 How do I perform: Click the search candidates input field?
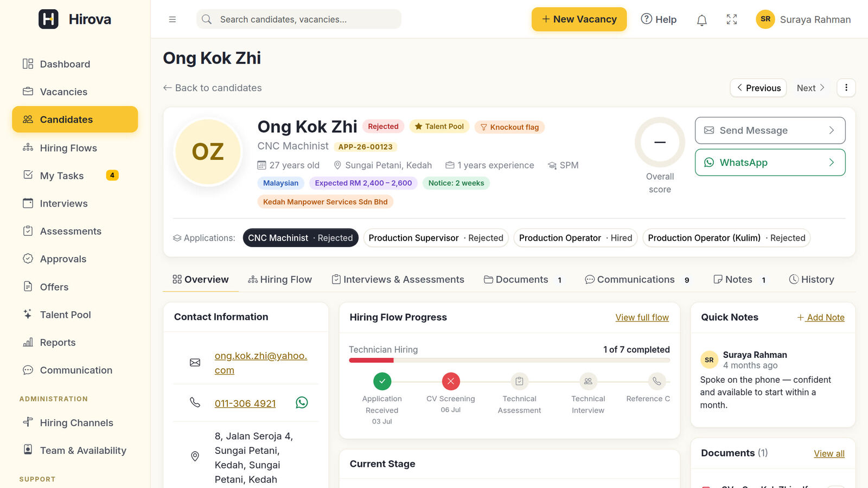click(299, 19)
